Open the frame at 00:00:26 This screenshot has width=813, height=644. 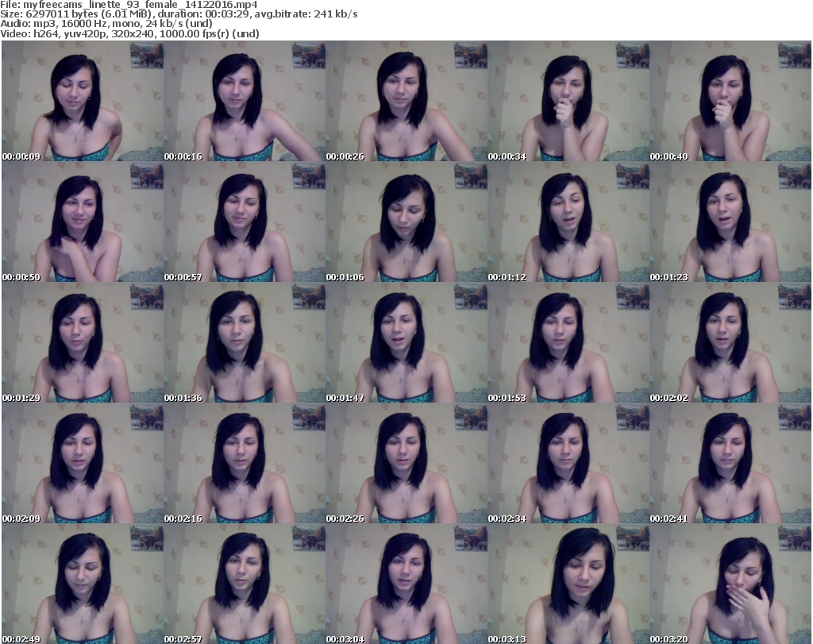coord(406,101)
